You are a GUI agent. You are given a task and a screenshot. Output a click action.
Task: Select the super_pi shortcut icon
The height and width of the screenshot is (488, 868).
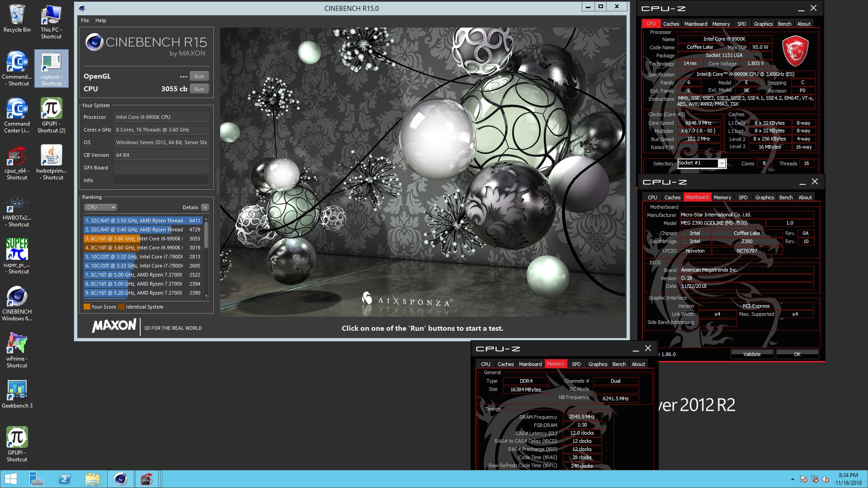(17, 256)
